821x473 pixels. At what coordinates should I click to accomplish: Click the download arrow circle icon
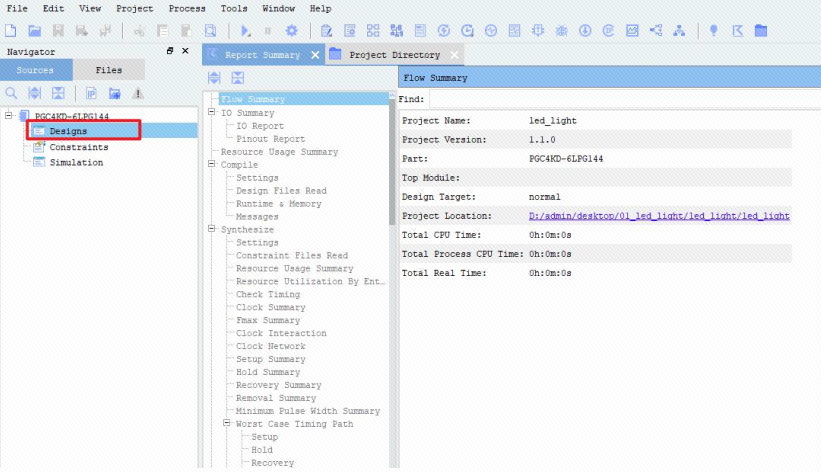click(x=585, y=31)
